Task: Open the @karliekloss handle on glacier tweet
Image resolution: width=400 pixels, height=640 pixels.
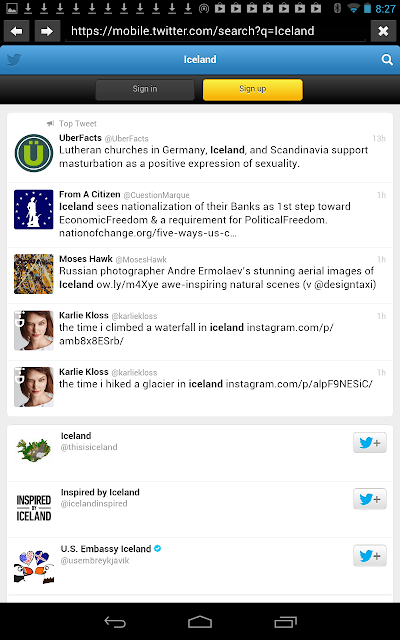Action: pyautogui.click(x=134, y=373)
